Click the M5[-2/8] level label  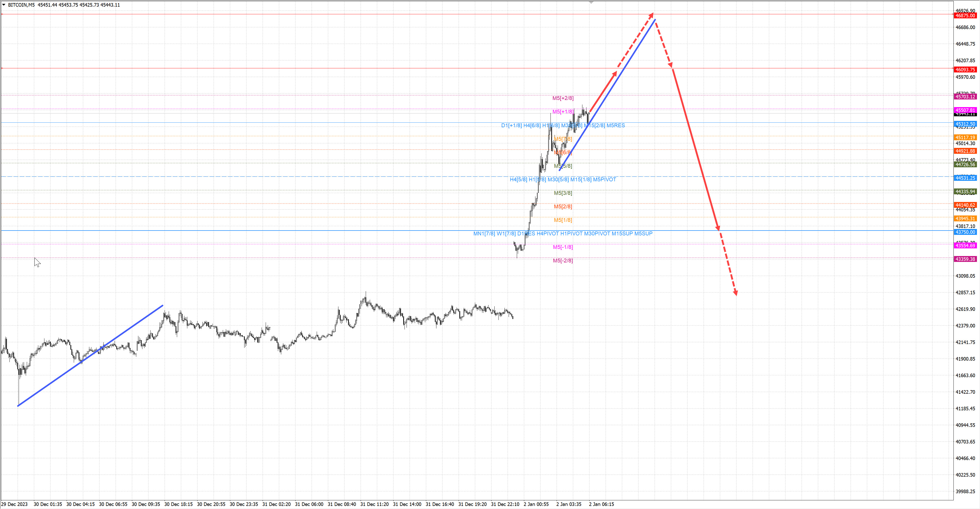click(563, 260)
